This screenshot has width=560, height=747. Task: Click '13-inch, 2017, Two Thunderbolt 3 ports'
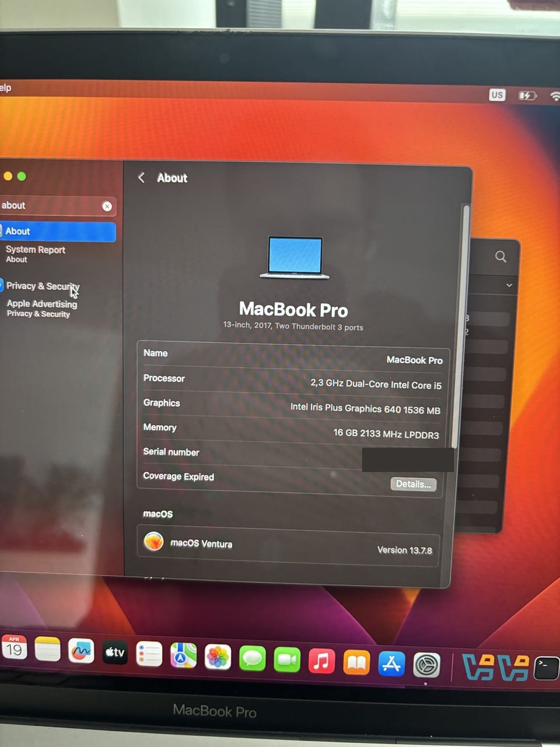click(293, 326)
